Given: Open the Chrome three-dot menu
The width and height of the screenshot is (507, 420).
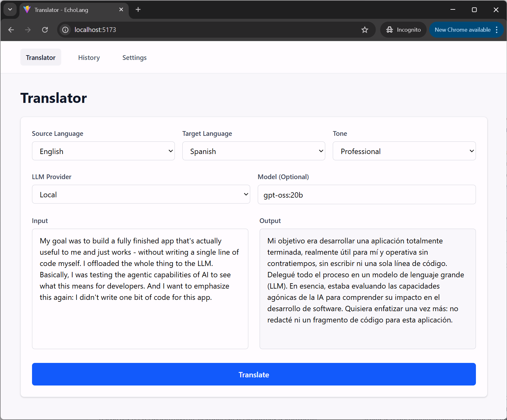Looking at the screenshot, I should pos(497,30).
